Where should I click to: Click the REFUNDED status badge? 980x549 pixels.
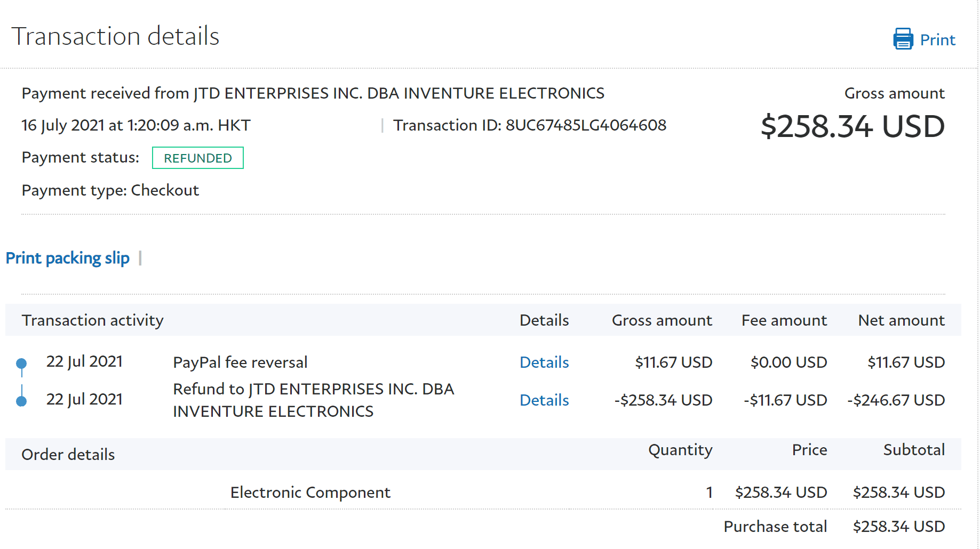(x=197, y=158)
